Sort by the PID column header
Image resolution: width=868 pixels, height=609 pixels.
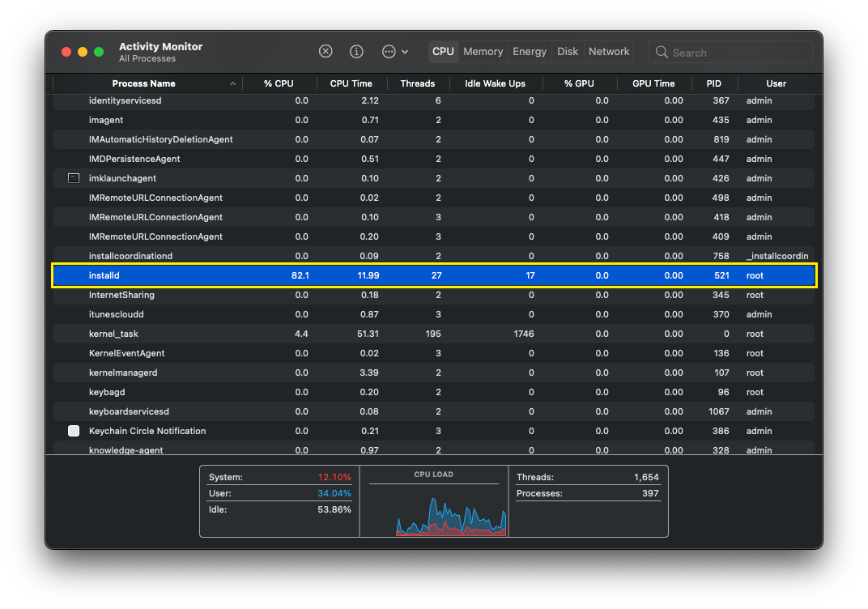(x=714, y=83)
